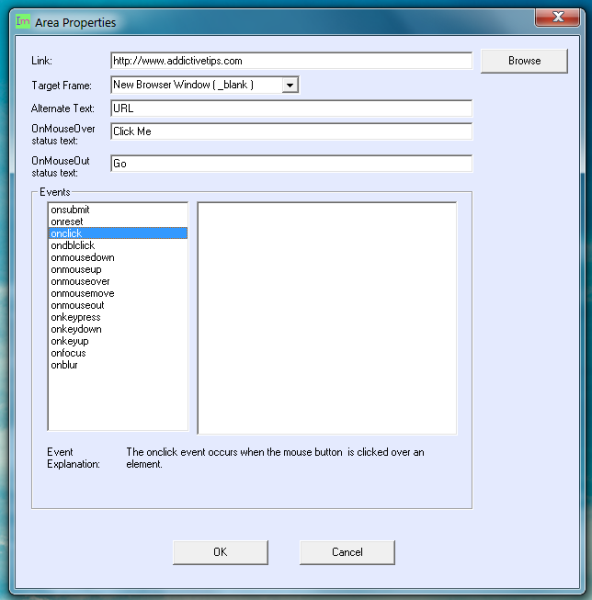Focus the Alternate Text field
The height and width of the screenshot is (600, 592).
click(291, 108)
